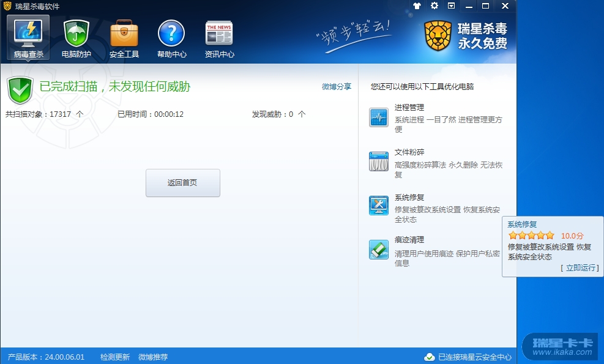
Task: Open 系统修复 title in the tools list
Action: [x=409, y=198]
